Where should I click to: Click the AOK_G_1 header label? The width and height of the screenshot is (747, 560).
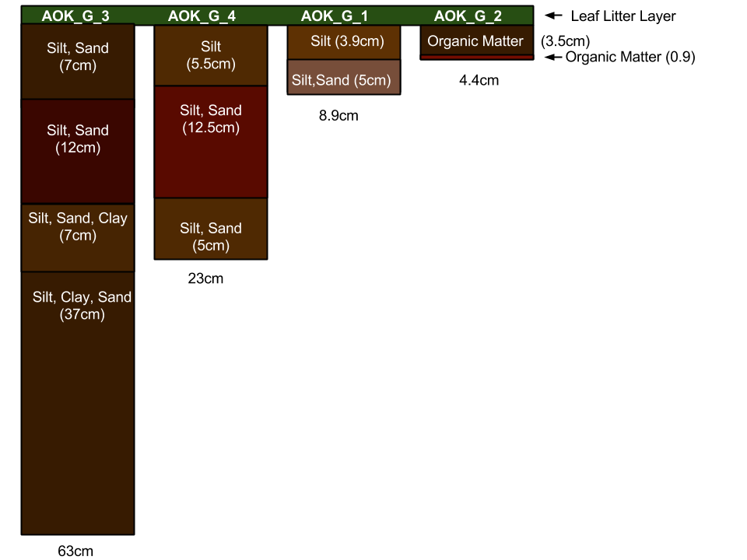(335, 16)
